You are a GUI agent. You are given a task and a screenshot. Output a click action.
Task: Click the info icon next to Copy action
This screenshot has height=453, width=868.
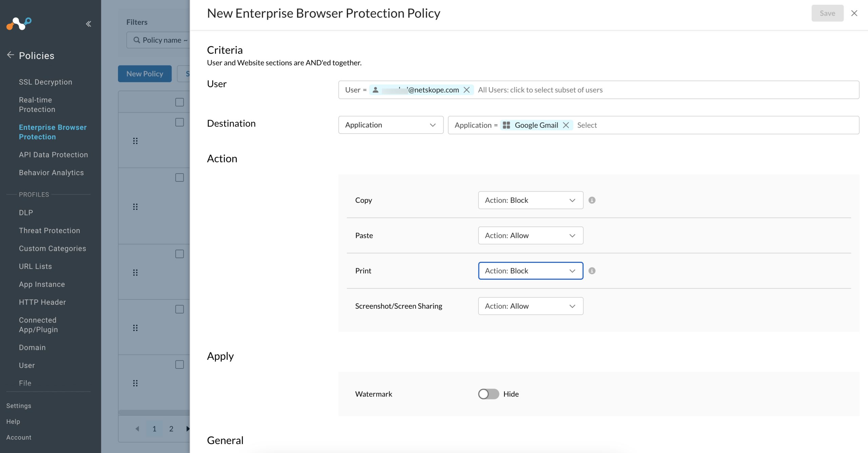(592, 200)
